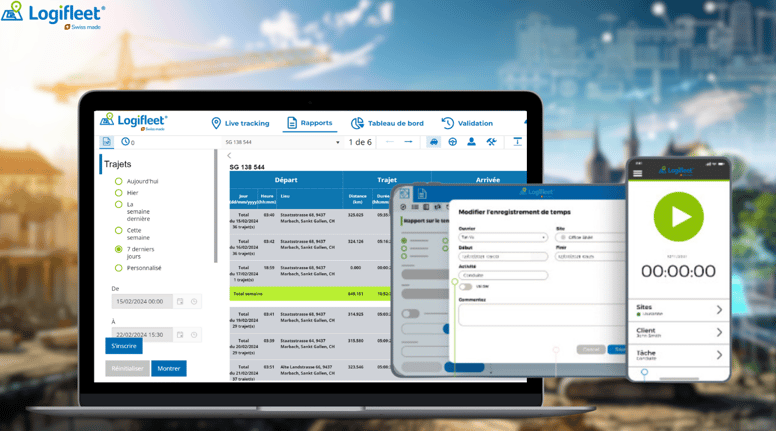The width and height of the screenshot is (776, 431).
Task: Open the SG 138 544 vehicle dropdown
Action: click(282, 142)
